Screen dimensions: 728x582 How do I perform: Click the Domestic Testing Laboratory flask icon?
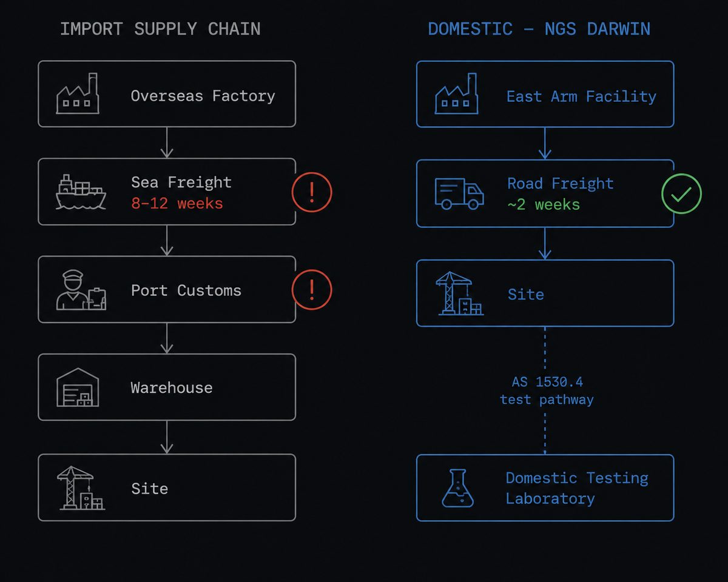[457, 488]
